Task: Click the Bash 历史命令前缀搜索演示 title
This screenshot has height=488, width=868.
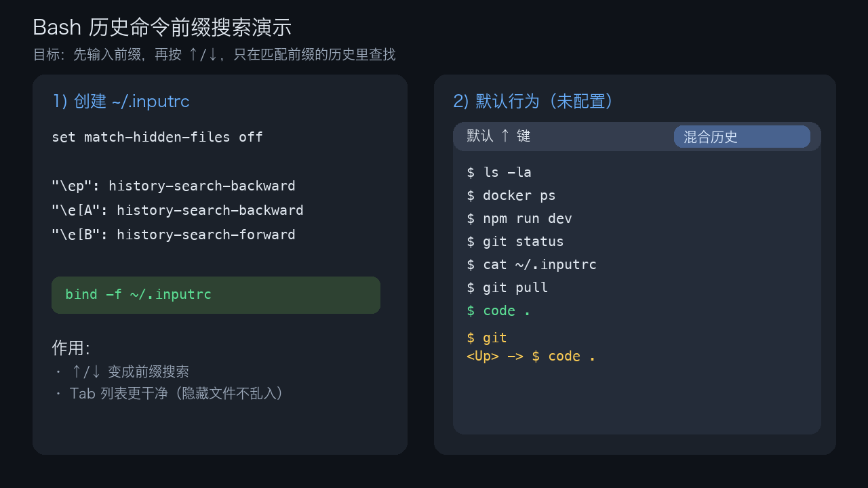Action: click(x=162, y=27)
